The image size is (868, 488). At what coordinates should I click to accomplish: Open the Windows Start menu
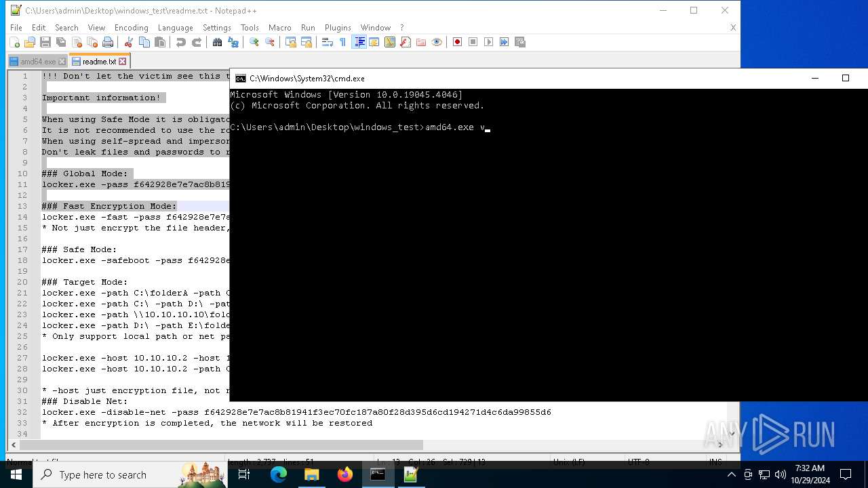click(x=16, y=474)
